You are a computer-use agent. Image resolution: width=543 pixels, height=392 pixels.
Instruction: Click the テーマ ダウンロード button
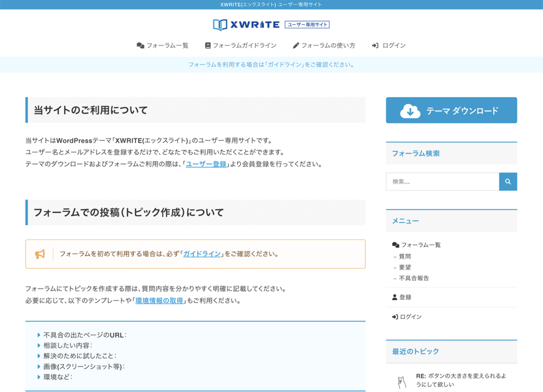pos(451,110)
